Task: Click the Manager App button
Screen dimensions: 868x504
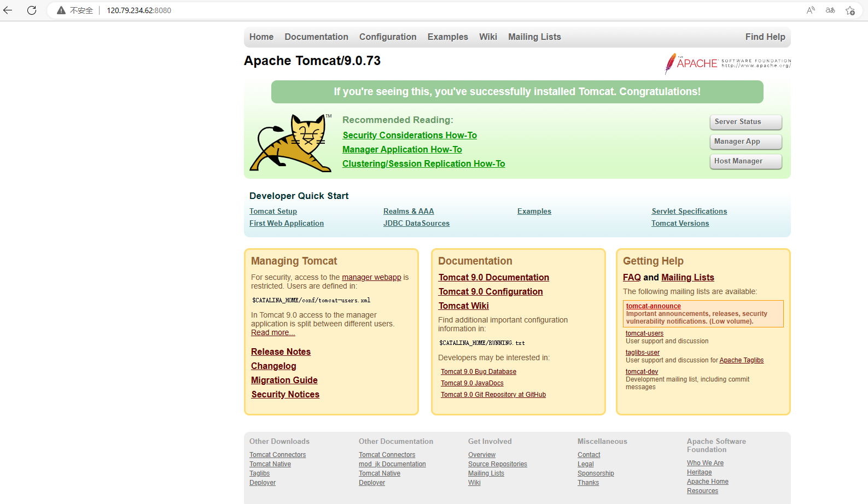Action: click(x=745, y=142)
